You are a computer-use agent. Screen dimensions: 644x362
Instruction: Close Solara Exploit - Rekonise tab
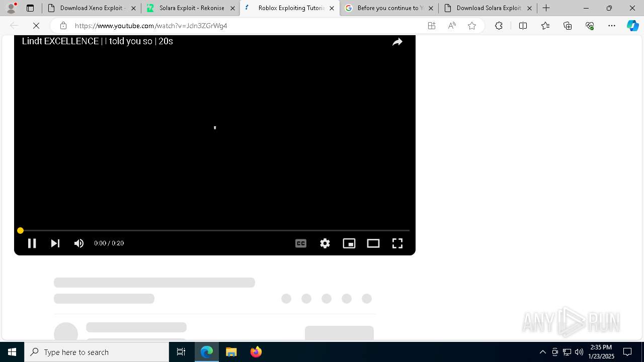point(232,8)
